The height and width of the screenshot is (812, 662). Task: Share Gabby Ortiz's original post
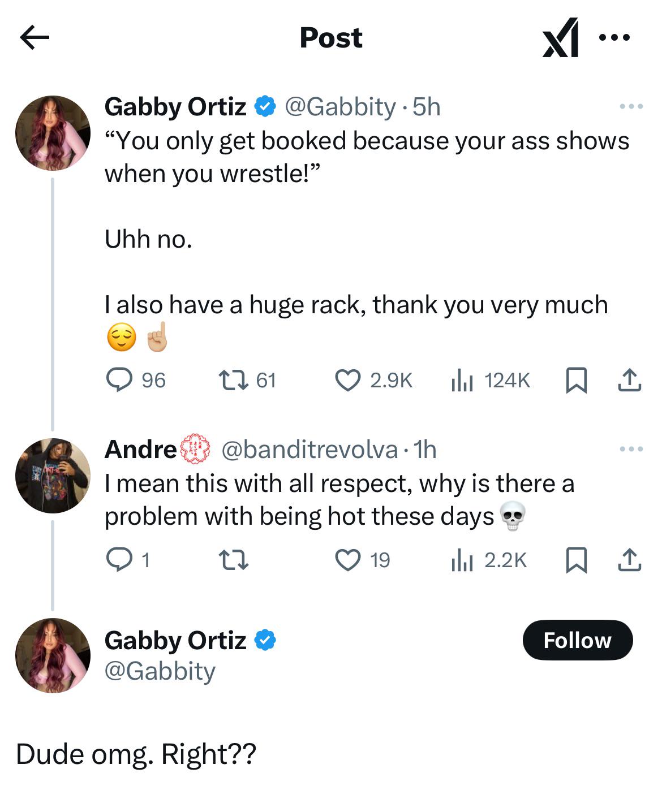(629, 380)
